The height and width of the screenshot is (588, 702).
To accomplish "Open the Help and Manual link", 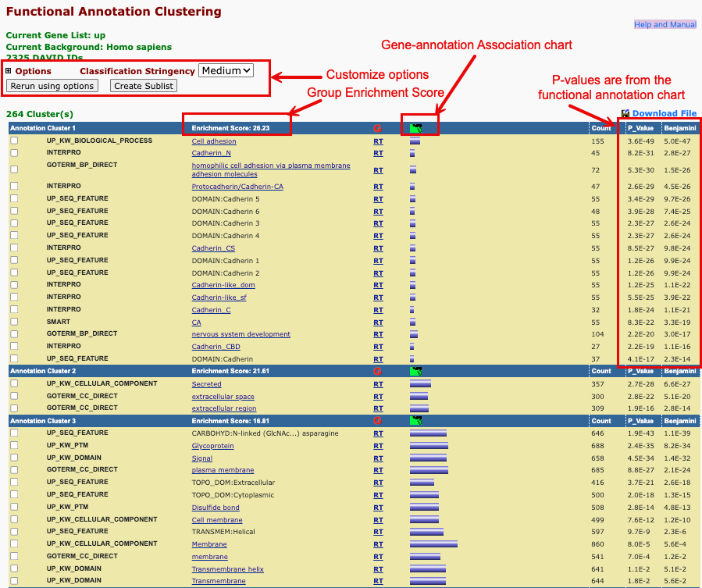I will (x=665, y=25).
